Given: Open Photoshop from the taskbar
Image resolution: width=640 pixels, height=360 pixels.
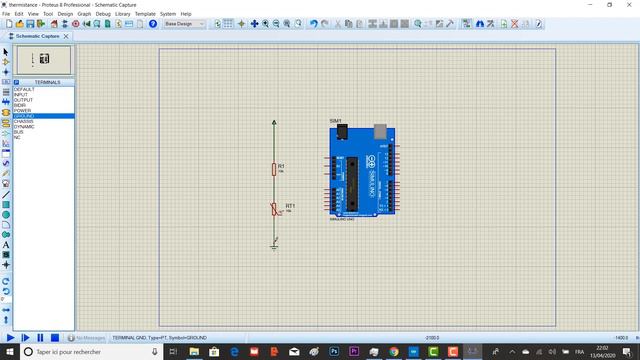Looking at the screenshot, I should point(334,351).
